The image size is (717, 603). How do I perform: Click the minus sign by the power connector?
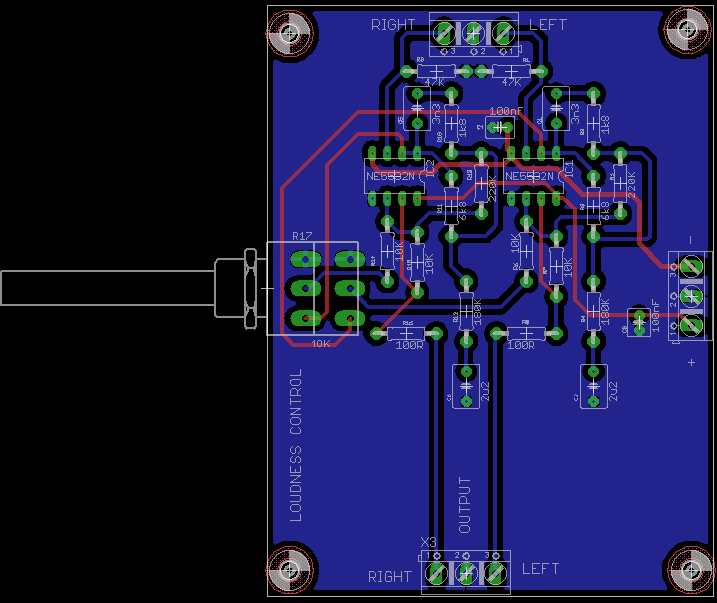tap(690, 240)
